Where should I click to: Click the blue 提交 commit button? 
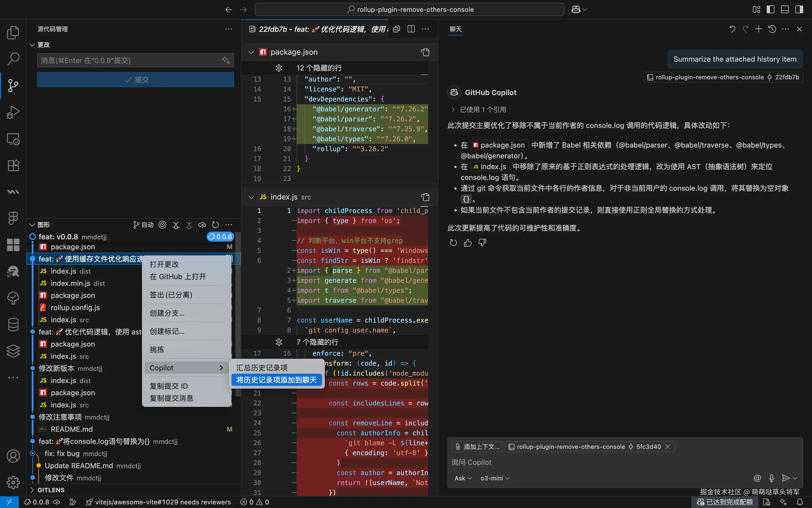[136, 80]
